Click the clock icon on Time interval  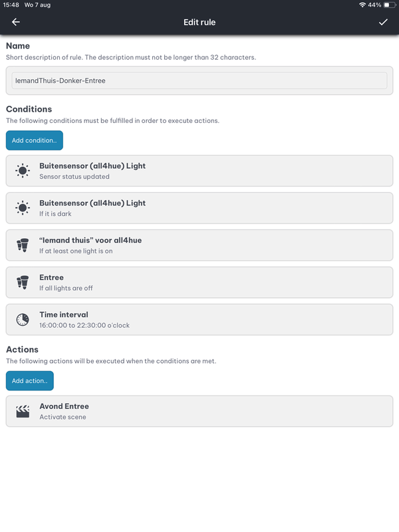pos(23,320)
